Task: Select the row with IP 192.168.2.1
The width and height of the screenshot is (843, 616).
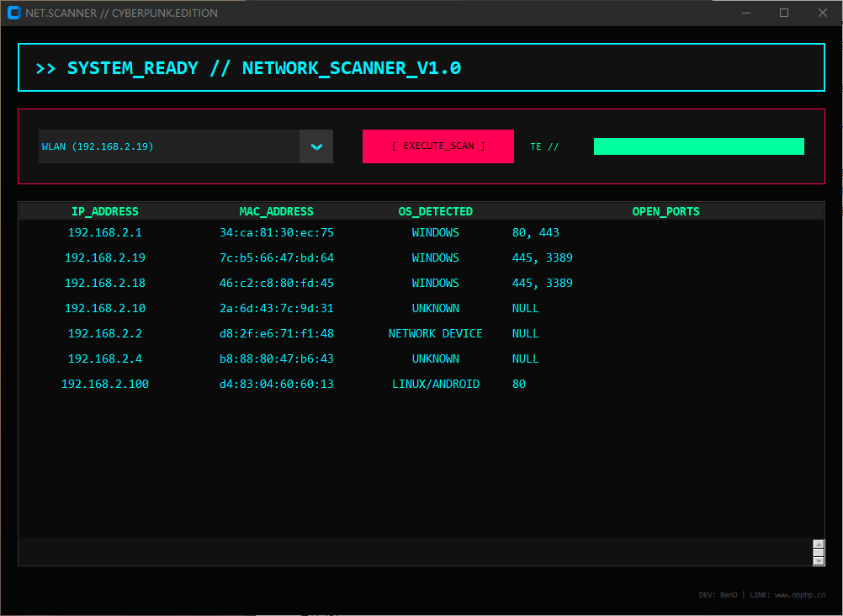Action: coord(421,232)
